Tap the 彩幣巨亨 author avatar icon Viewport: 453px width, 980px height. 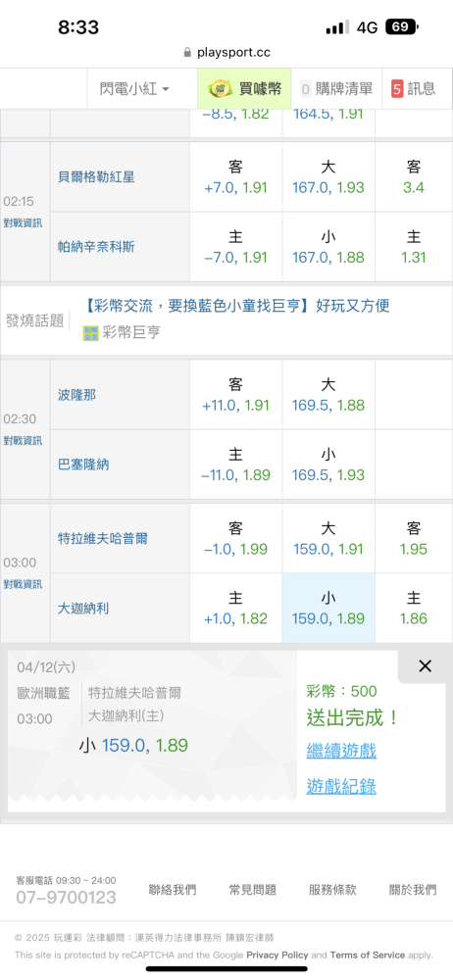point(91,333)
